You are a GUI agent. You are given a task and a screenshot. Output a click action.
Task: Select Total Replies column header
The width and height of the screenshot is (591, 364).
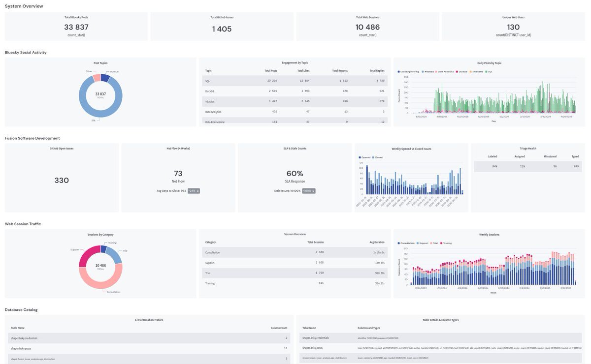coord(377,71)
